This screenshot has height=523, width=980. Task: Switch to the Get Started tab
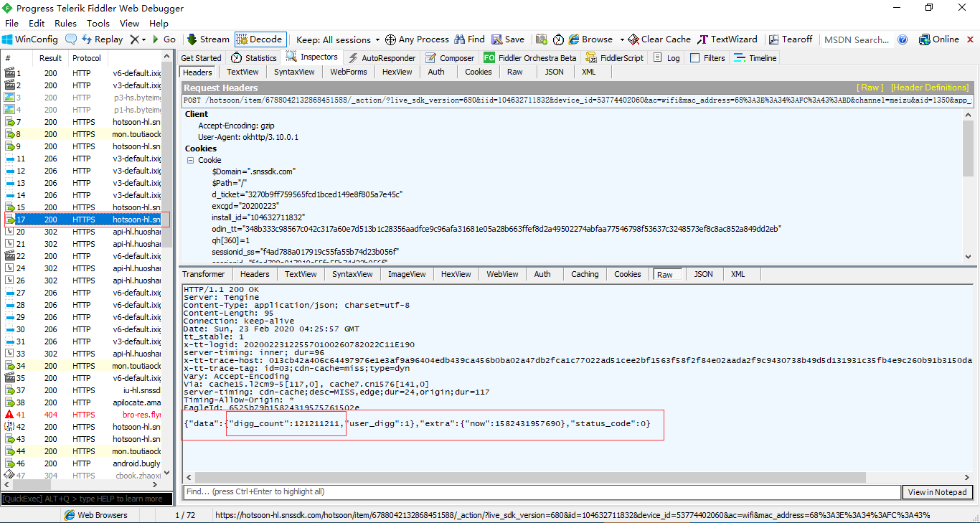coord(201,58)
